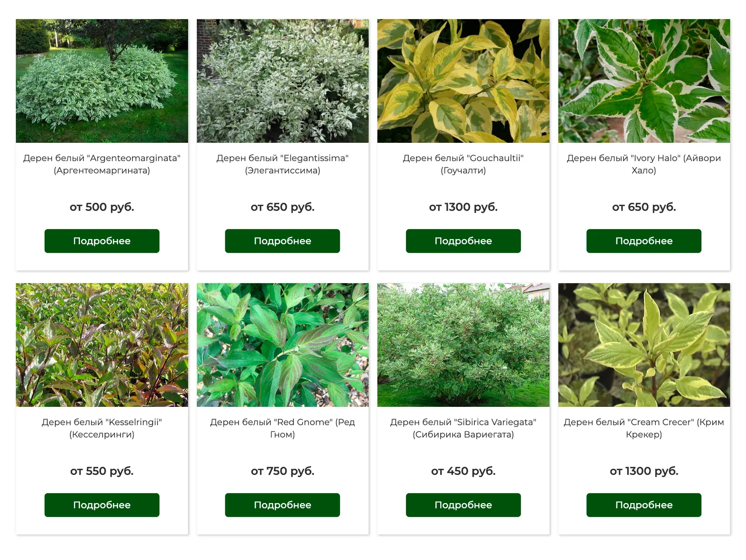Open the Red Gnome plant photo

[x=282, y=345]
